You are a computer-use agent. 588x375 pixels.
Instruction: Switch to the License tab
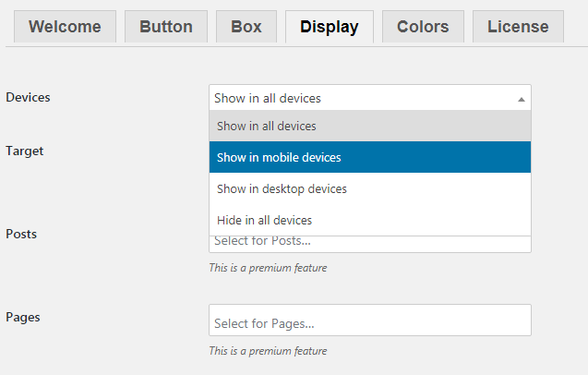518,27
